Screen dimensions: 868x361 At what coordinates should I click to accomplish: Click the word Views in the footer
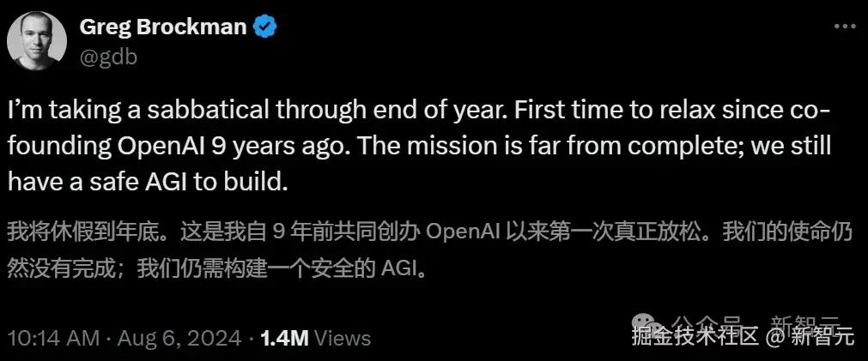point(342,338)
